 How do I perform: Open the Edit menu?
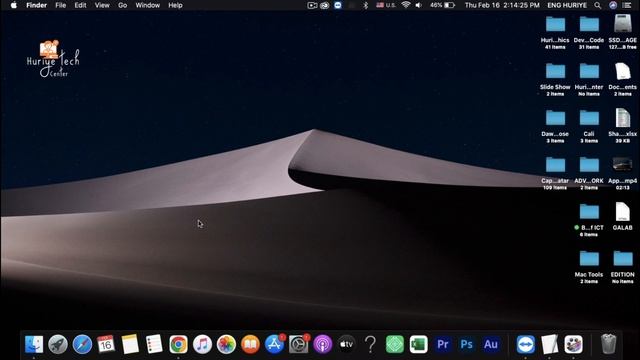click(80, 5)
